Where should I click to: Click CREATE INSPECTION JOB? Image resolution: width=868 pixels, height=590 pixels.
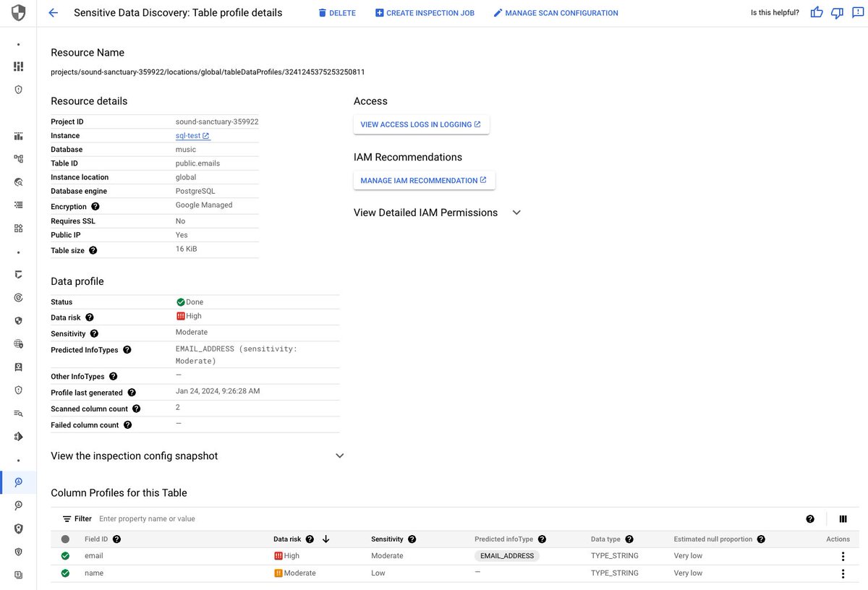click(x=425, y=13)
